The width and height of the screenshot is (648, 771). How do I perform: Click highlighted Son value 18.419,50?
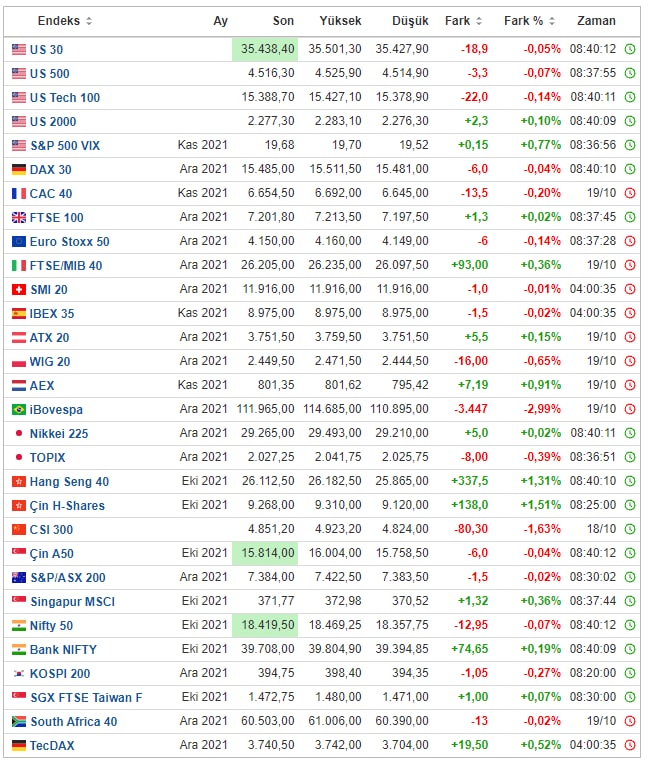(265, 625)
